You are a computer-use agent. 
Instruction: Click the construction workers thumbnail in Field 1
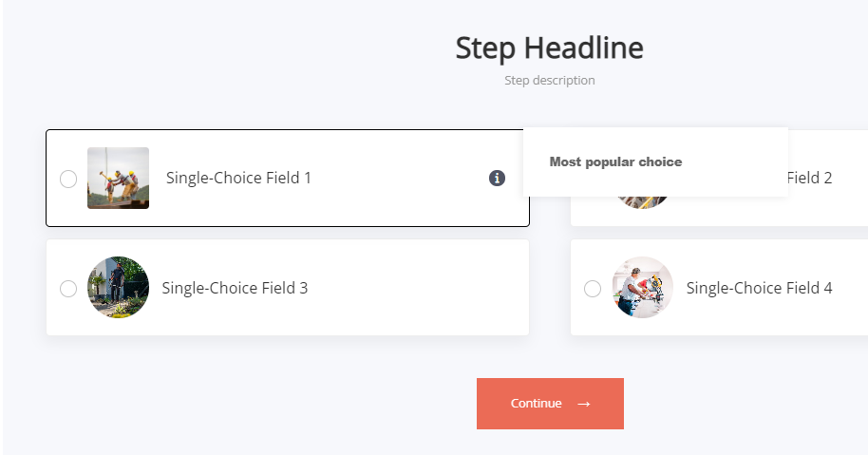point(118,178)
